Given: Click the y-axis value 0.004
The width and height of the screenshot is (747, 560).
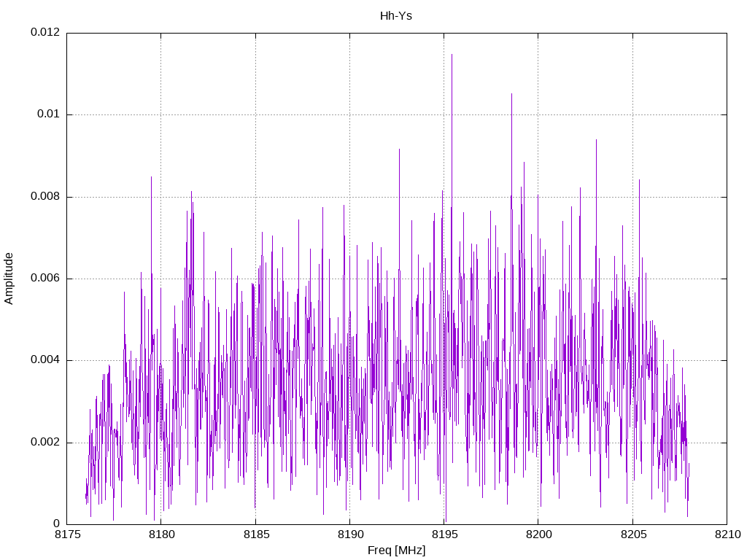Looking at the screenshot, I should tap(45, 360).
